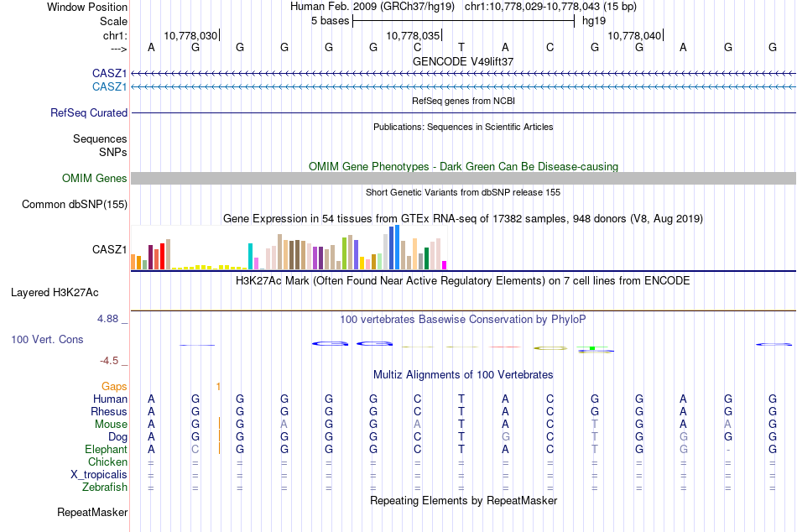
Task: Click the dark blue CASZ1 transcript label
Action: point(109,74)
